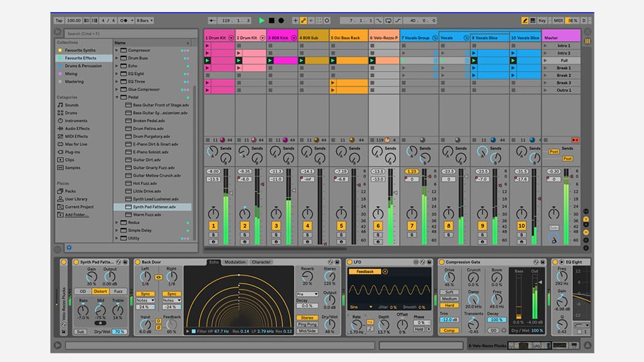The image size is (644, 362).
Task: Toggle the LFO device activator
Action: (350, 262)
